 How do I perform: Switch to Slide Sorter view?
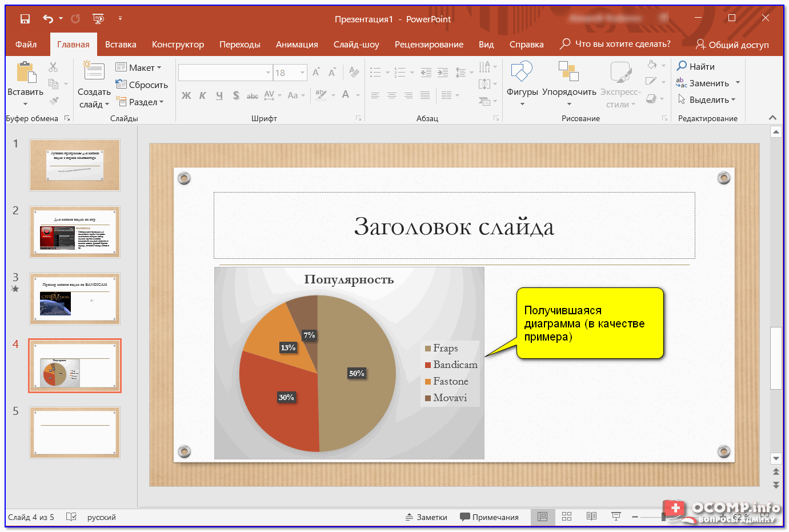click(567, 517)
